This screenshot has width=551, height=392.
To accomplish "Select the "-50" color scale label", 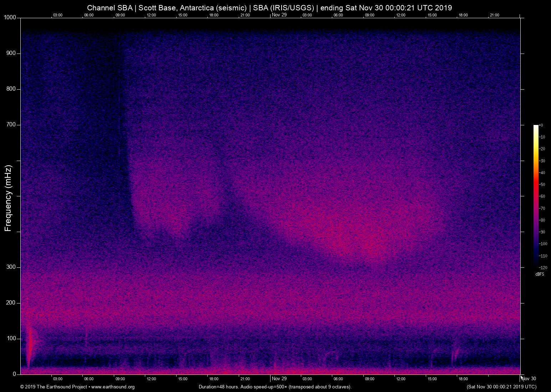I will 542,185.
